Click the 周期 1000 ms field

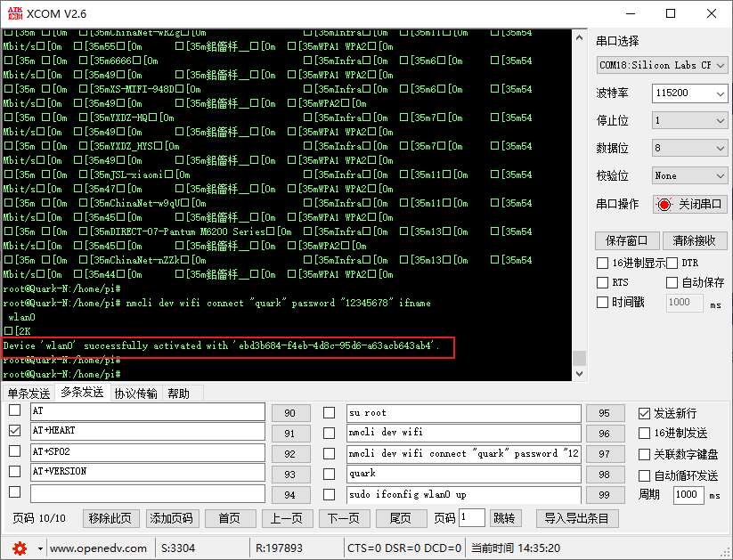pos(688,494)
